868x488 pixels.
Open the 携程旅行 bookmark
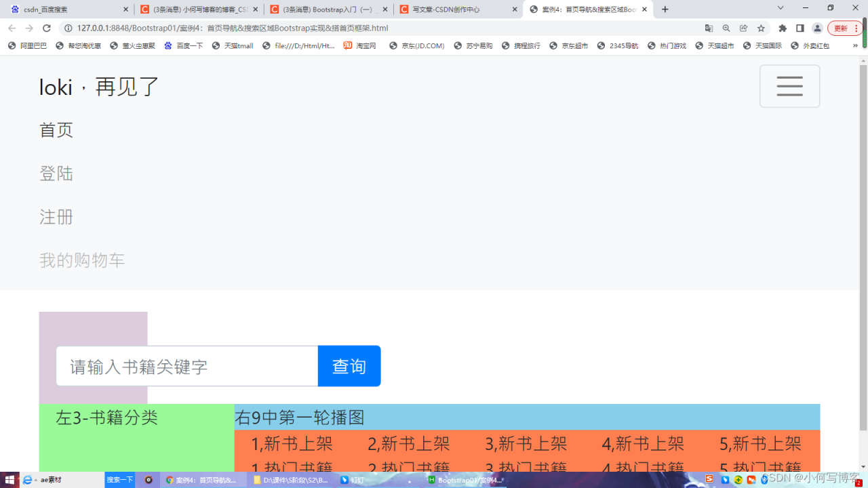pos(521,46)
